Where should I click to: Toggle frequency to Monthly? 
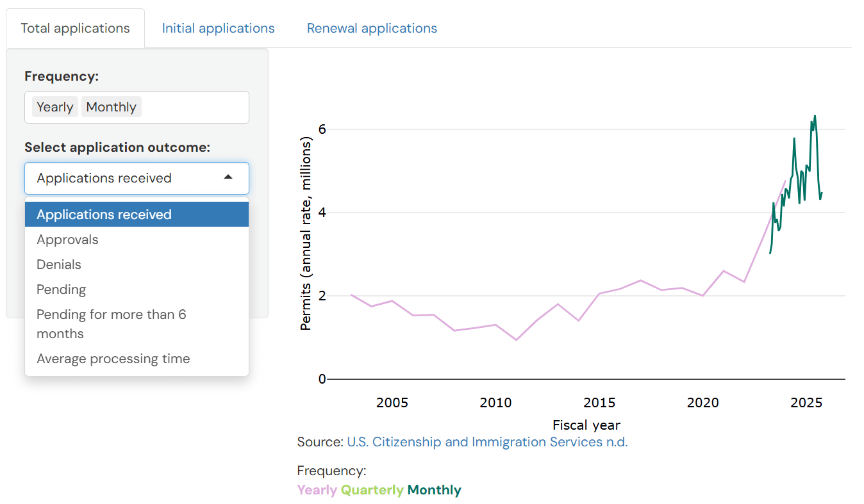[111, 106]
